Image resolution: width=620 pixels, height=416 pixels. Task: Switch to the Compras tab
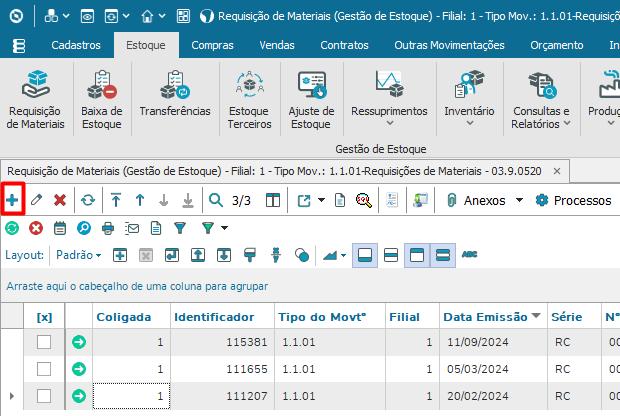point(212,45)
